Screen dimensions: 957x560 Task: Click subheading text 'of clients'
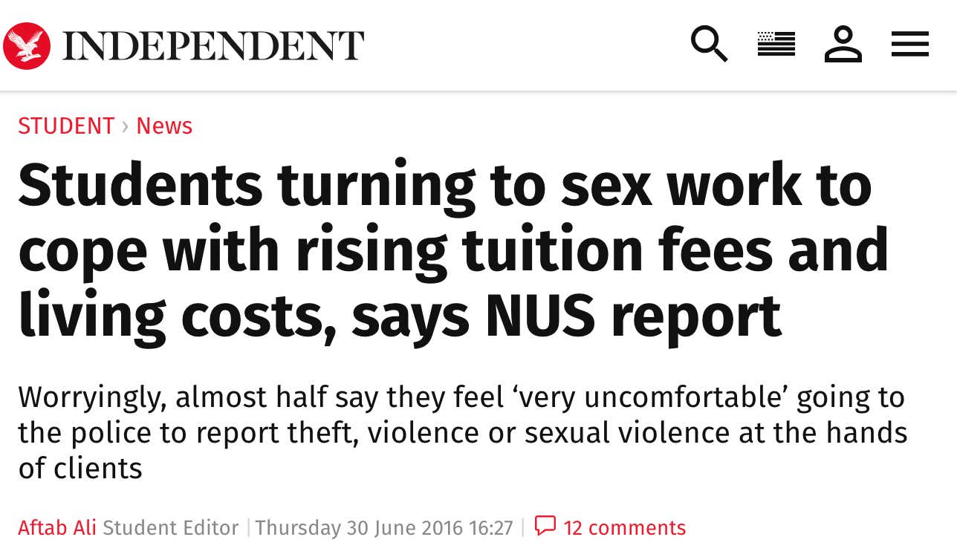pos(80,469)
